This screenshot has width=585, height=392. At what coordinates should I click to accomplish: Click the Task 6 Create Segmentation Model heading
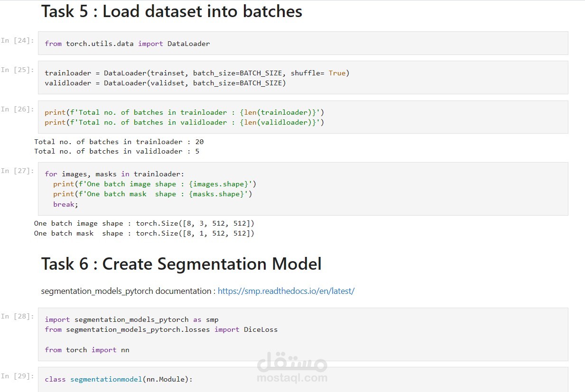coord(181,264)
